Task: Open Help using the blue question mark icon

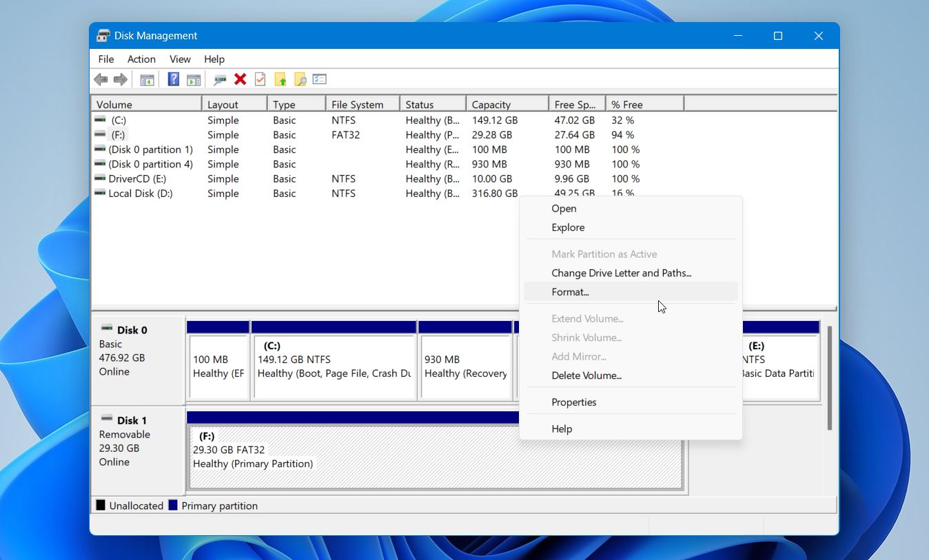Action: tap(173, 79)
